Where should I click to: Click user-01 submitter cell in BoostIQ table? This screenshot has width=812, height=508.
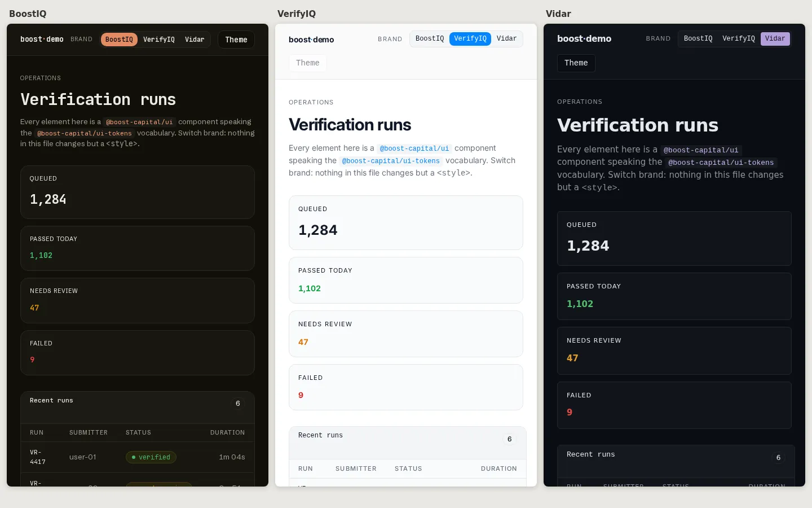pyautogui.click(x=83, y=457)
